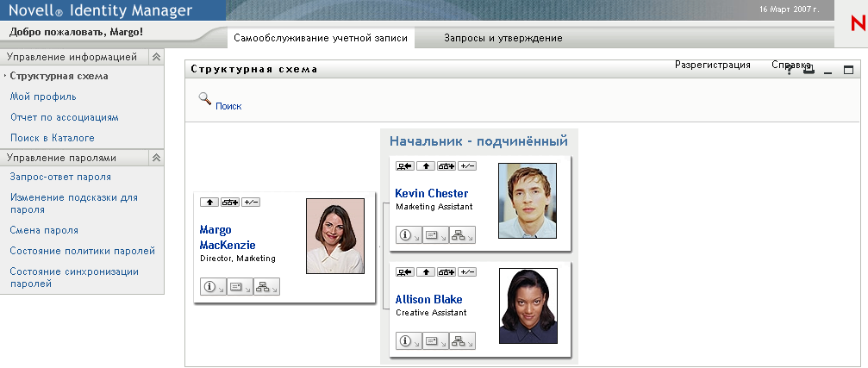Click the Поиск link
The height and width of the screenshot is (368, 868).
click(228, 106)
